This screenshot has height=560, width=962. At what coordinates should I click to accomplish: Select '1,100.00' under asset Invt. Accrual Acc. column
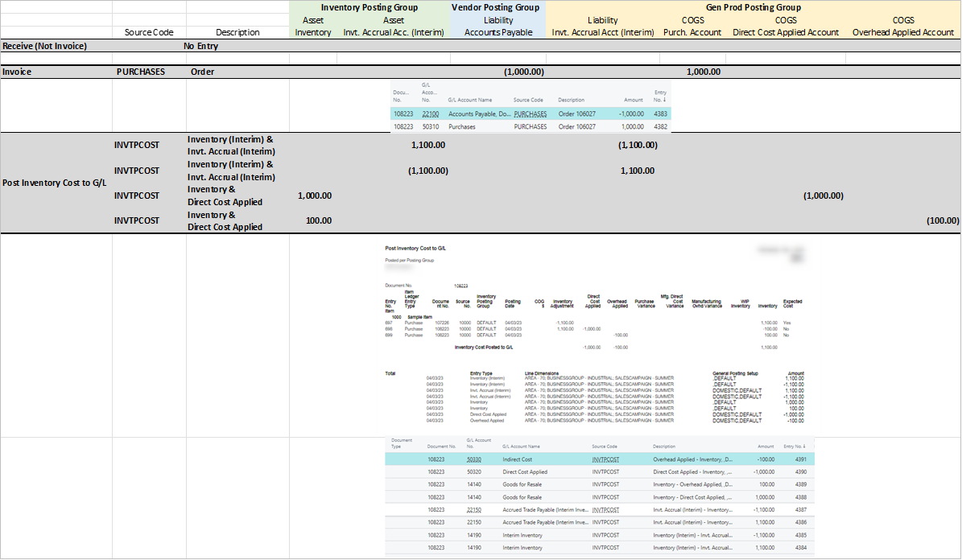point(427,146)
